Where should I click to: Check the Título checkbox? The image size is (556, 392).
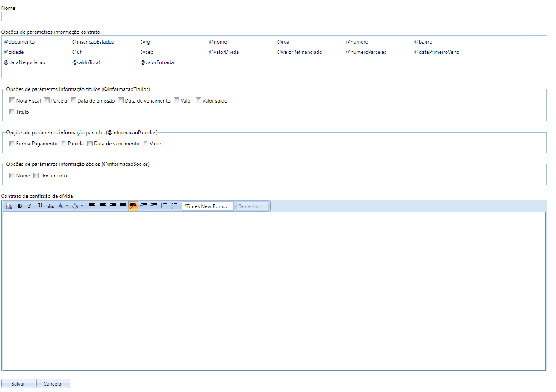(12, 112)
